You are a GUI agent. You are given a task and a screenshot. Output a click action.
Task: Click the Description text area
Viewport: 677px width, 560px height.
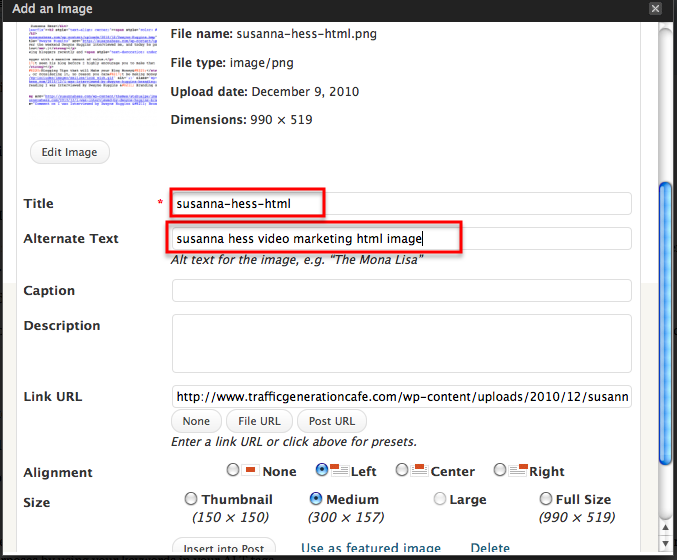coord(401,343)
